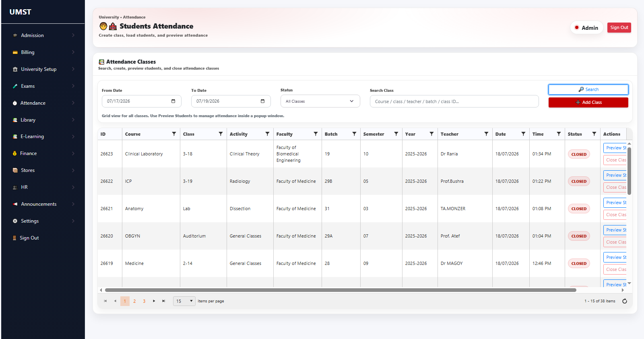The image size is (644, 339).
Task: Open Activity column filter icon
Action: pyautogui.click(x=267, y=134)
